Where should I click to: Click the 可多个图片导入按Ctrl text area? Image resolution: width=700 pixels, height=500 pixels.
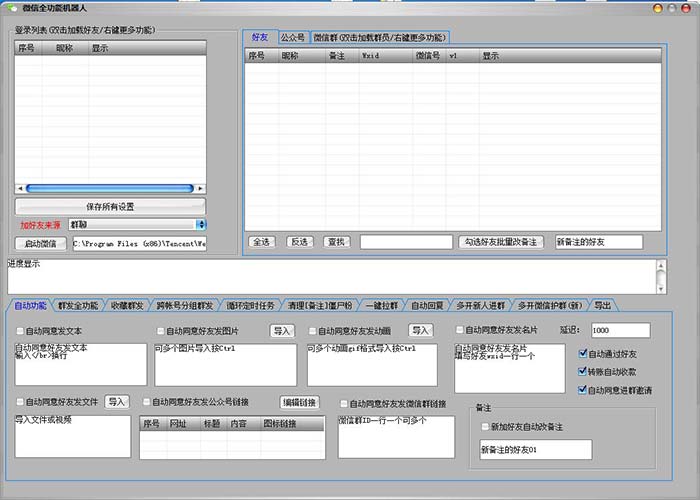tap(225, 365)
